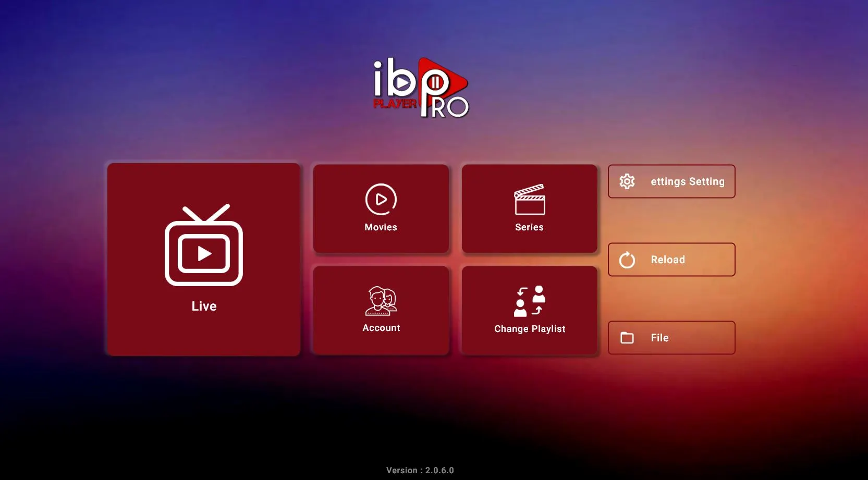Open the ettings Setting panel

tap(671, 181)
